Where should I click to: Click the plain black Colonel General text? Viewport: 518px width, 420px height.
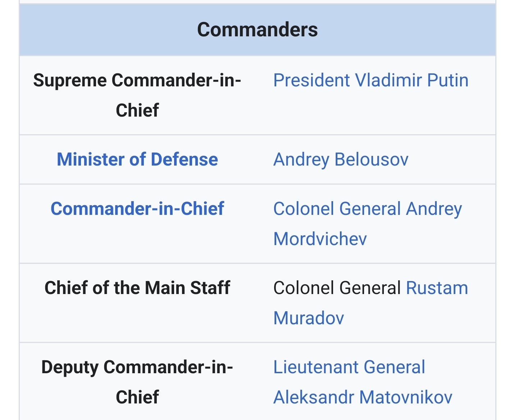click(x=337, y=288)
